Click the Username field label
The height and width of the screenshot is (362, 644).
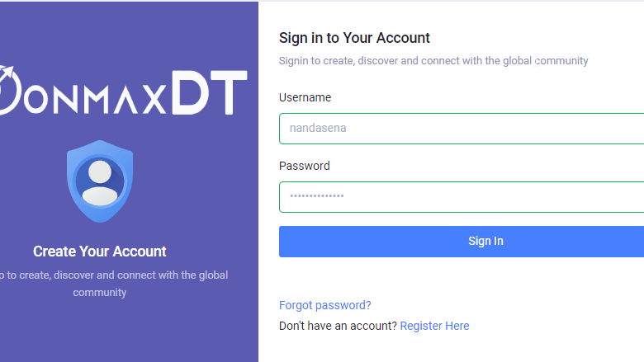pyautogui.click(x=305, y=97)
